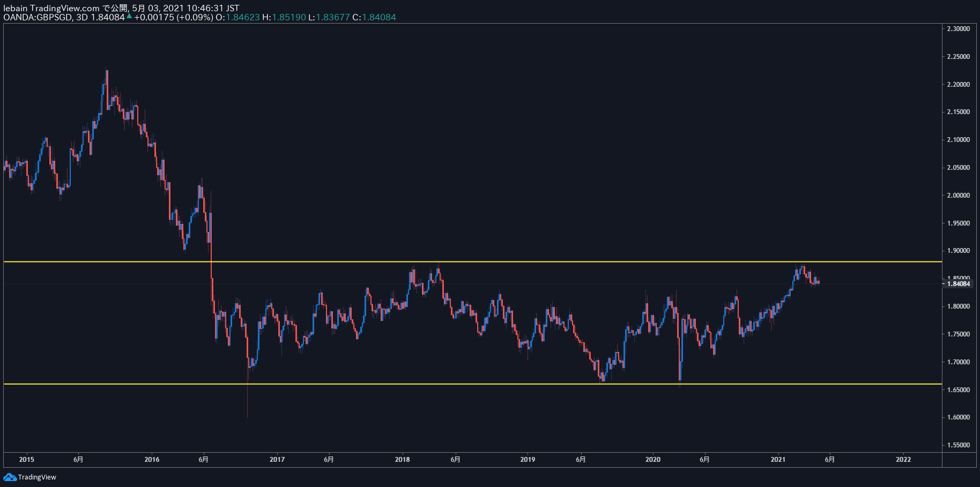Screen dimensions: 980x487
Task: Click the close value after C: in header
Action: pos(379,17)
